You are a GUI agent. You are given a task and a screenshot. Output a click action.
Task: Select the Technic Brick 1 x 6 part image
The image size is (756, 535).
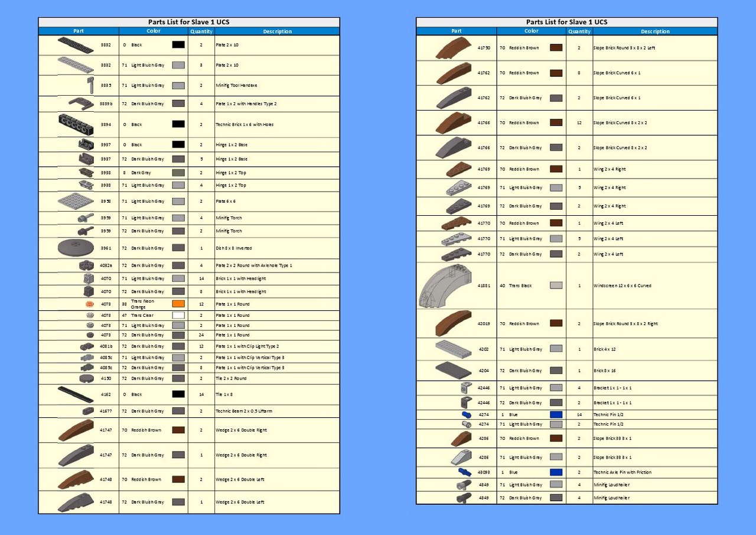(76, 124)
